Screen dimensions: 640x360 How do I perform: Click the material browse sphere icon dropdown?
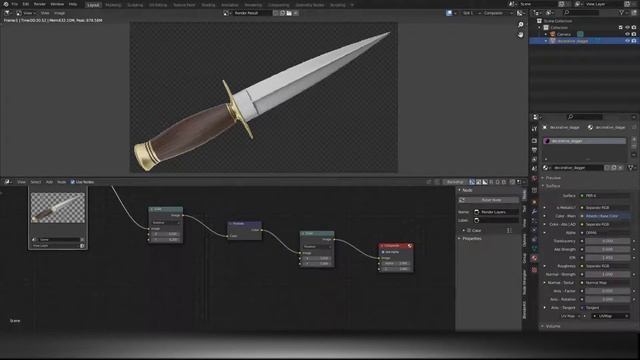click(546, 168)
